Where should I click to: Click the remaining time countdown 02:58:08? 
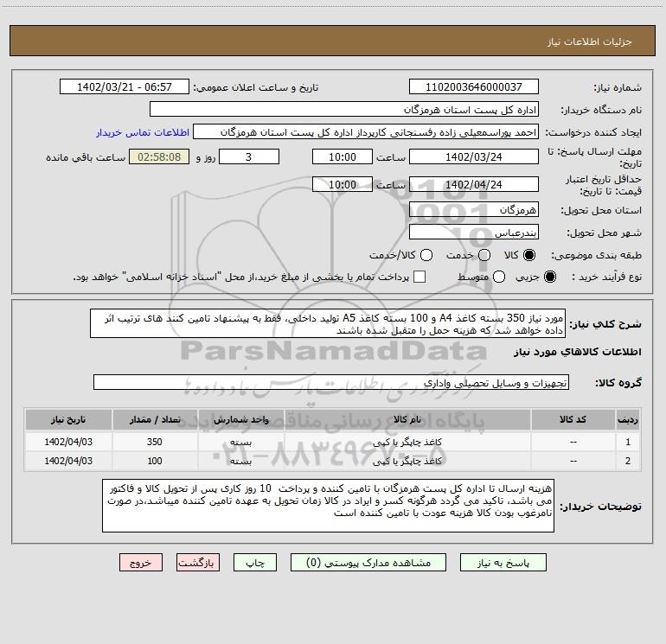pos(159,156)
